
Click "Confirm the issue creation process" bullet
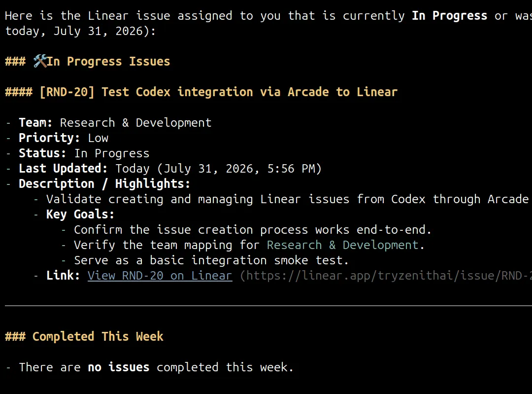[252, 230]
